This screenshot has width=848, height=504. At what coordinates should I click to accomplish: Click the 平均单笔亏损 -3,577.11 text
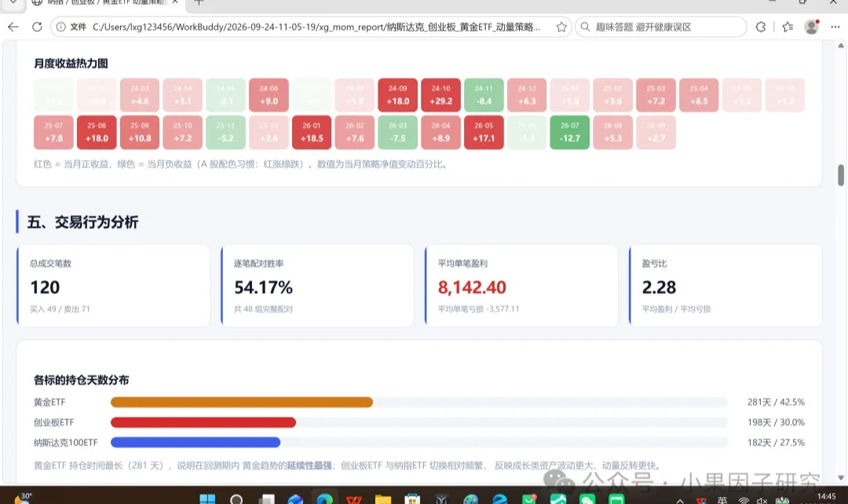pyautogui.click(x=479, y=309)
